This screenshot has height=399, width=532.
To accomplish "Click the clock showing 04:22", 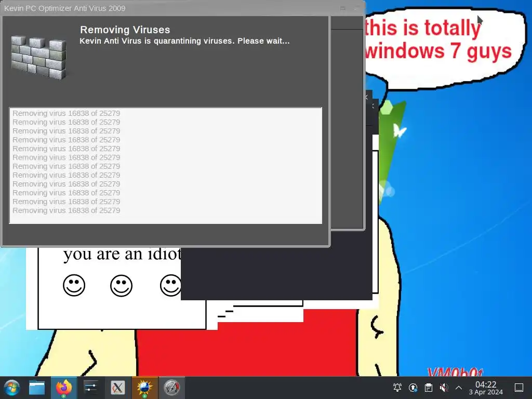I will pyautogui.click(x=486, y=388).
